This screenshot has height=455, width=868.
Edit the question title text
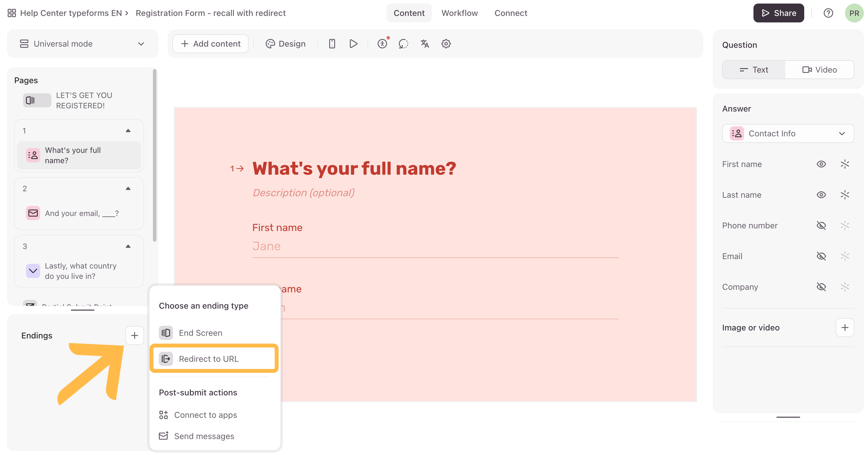click(x=354, y=168)
